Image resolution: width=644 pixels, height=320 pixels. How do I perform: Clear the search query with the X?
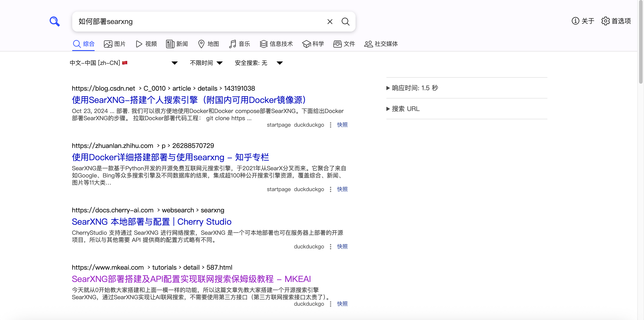tap(330, 21)
